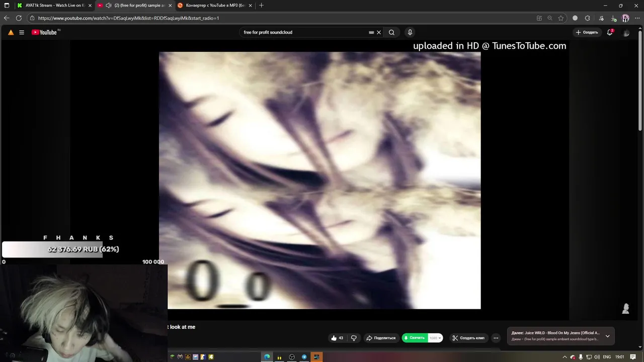View site info lock icon
The image size is (644, 362).
pyautogui.click(x=32, y=18)
